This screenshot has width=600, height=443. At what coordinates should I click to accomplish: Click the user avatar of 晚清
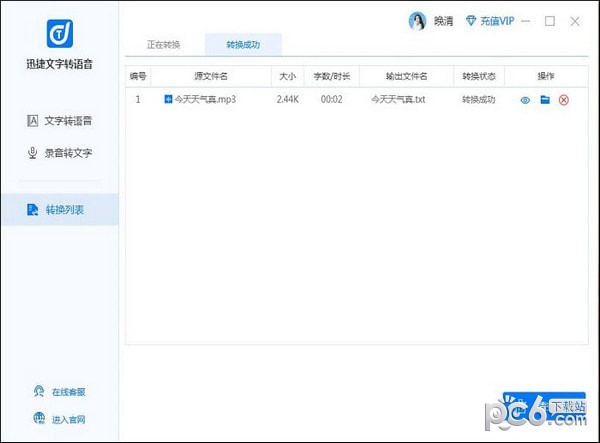(x=417, y=21)
